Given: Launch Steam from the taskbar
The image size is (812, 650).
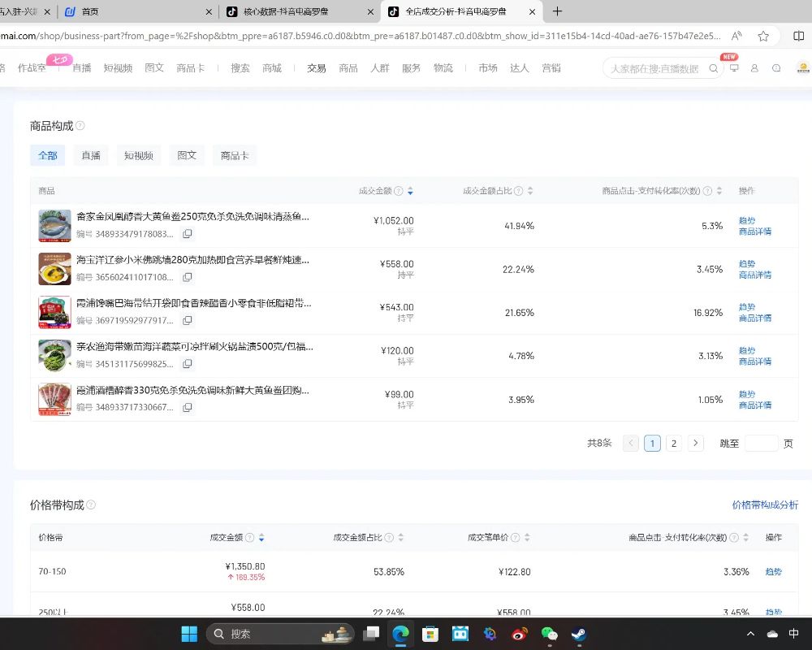Looking at the screenshot, I should click(579, 634).
